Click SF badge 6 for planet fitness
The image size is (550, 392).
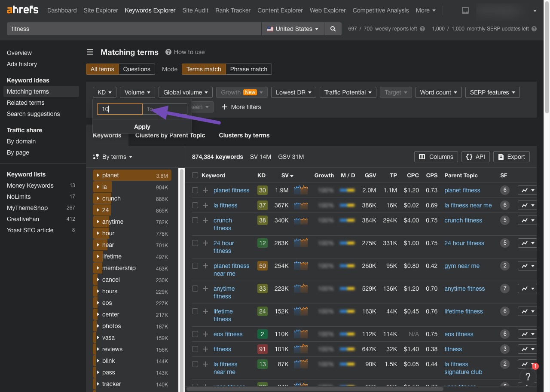(505, 190)
